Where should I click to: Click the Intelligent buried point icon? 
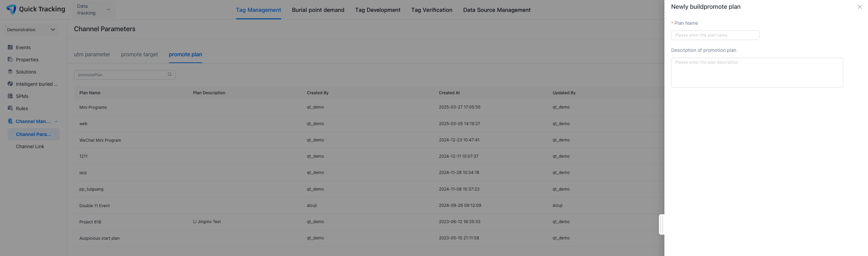(10, 84)
